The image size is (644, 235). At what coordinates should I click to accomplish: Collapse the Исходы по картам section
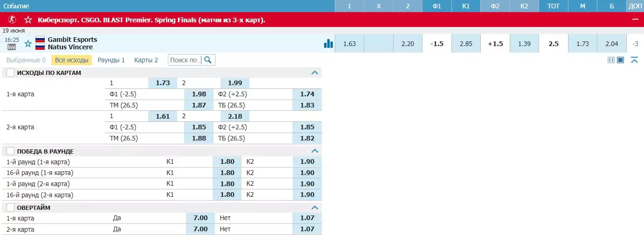click(x=315, y=73)
